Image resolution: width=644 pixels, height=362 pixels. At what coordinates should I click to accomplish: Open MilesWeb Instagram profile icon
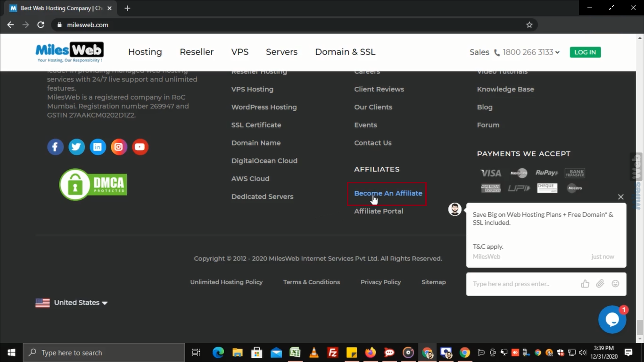(x=119, y=147)
